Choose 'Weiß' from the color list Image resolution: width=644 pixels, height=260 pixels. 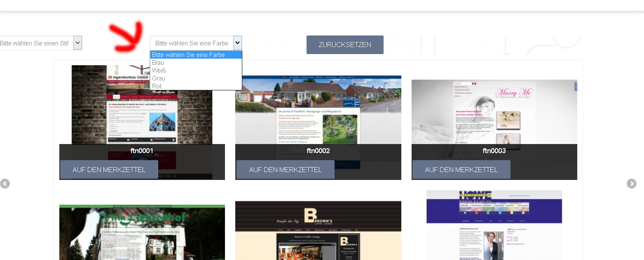pyautogui.click(x=196, y=71)
